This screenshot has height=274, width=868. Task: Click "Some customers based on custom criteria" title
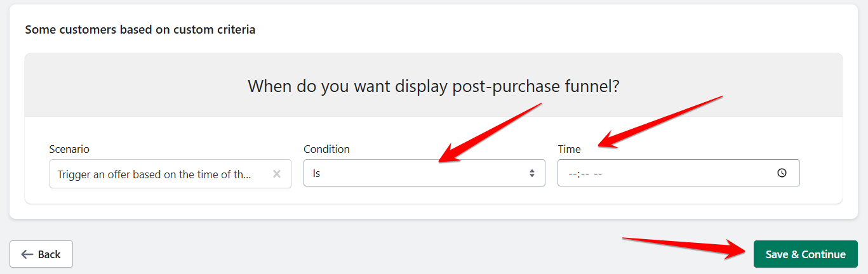pyautogui.click(x=140, y=30)
